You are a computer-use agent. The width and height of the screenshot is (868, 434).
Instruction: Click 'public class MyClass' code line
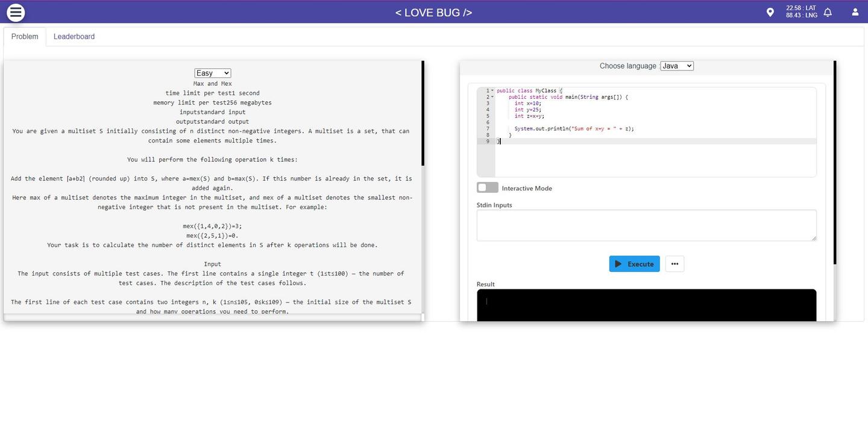click(529, 90)
